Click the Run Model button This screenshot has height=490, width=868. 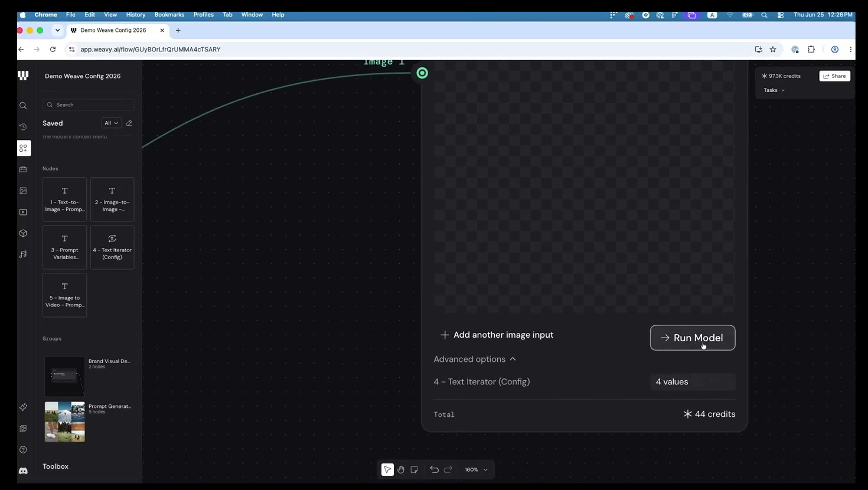[693, 338]
